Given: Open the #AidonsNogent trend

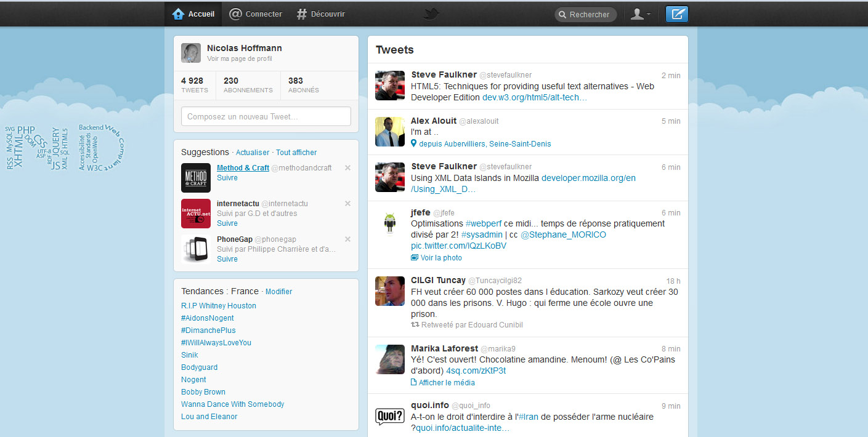Looking at the screenshot, I should (208, 318).
